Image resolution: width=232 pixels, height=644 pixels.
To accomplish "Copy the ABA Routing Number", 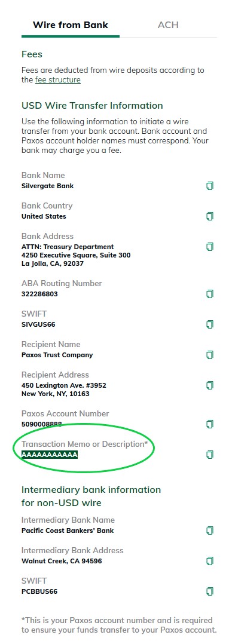I will click(210, 294).
